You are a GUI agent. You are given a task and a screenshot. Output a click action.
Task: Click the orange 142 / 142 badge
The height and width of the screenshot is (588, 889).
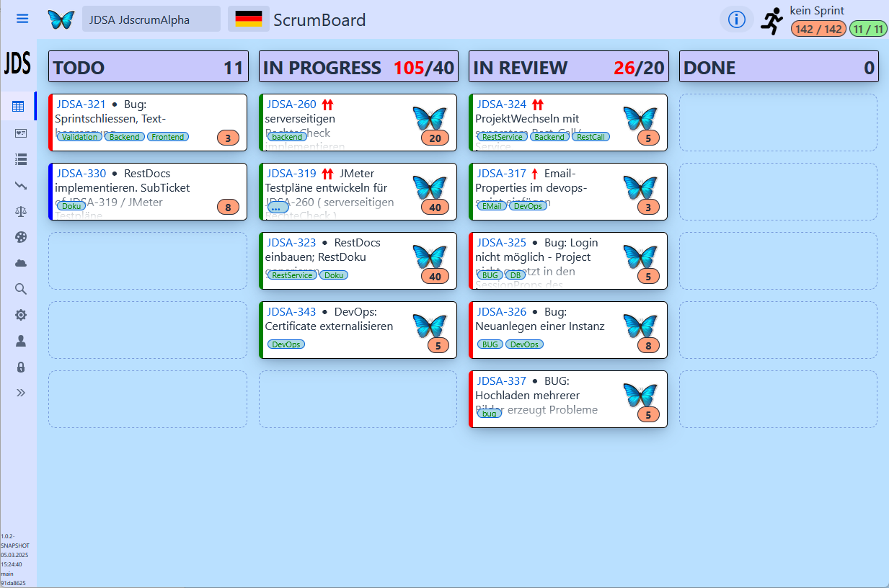[x=818, y=29]
